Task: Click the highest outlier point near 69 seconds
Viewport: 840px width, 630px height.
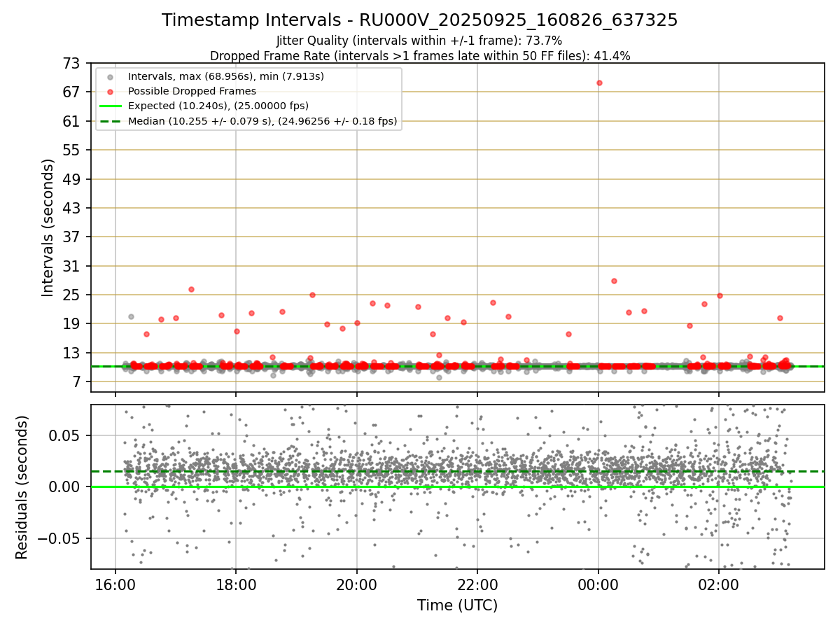Action: [x=599, y=83]
